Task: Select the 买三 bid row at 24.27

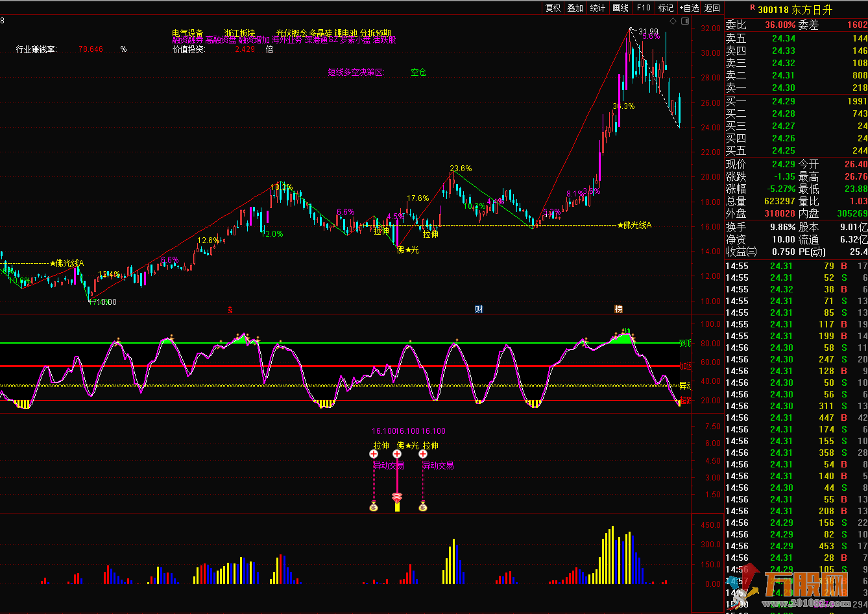Action: click(796, 126)
